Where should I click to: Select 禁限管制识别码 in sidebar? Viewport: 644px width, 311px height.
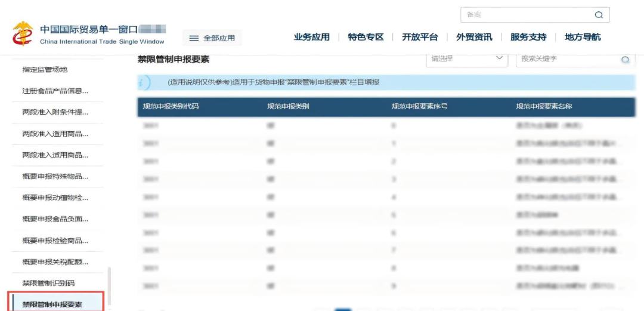[48, 283]
